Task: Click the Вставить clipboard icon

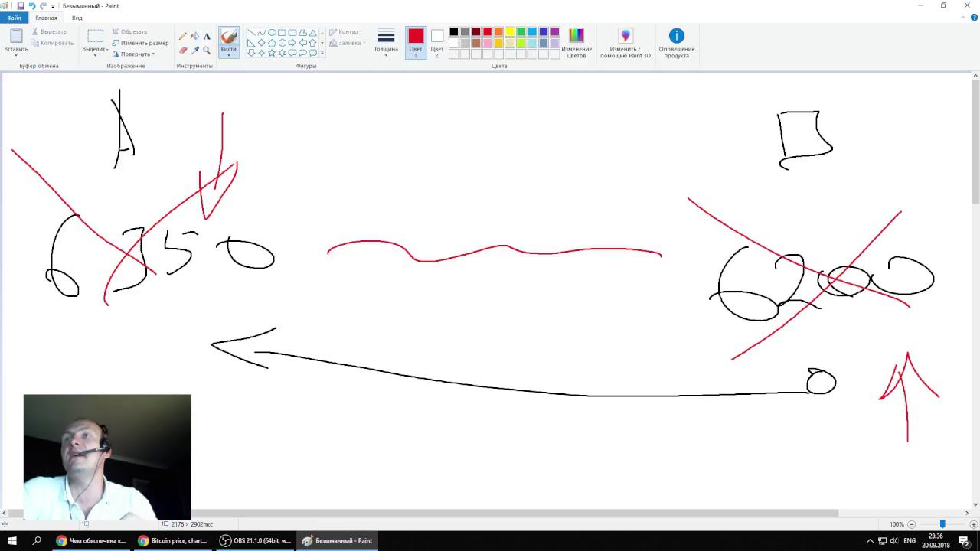Action: pyautogui.click(x=16, y=36)
